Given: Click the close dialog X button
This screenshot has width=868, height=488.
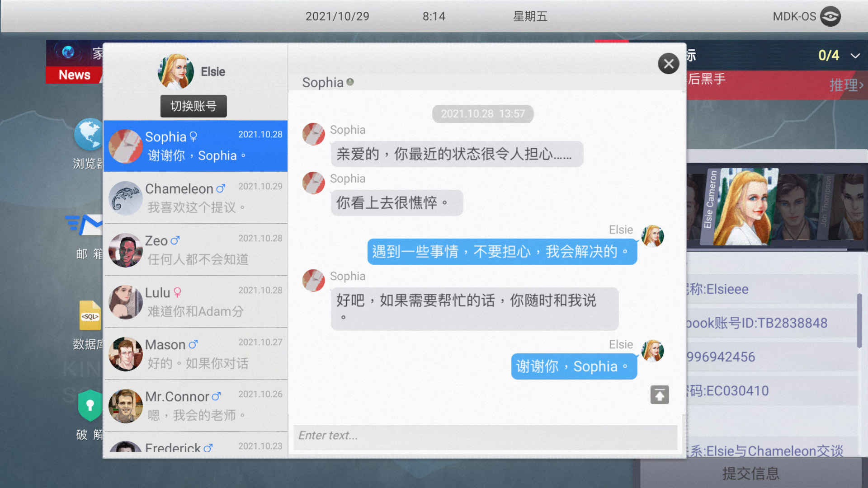Looking at the screenshot, I should 668,64.
